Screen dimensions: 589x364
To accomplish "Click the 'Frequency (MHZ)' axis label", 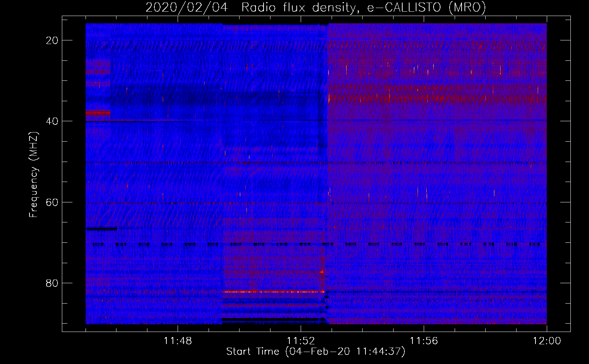I will click(33, 175).
